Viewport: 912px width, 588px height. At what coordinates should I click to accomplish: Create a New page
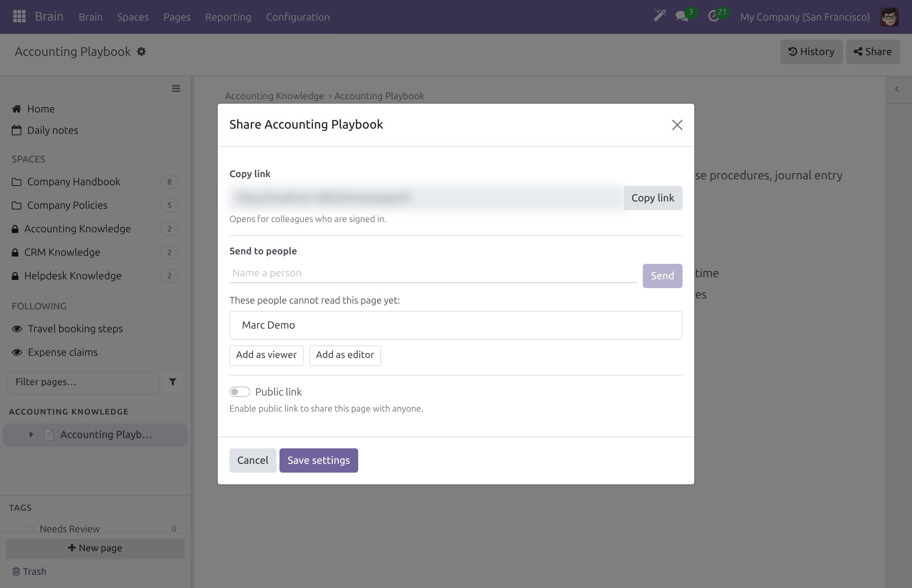(95, 549)
